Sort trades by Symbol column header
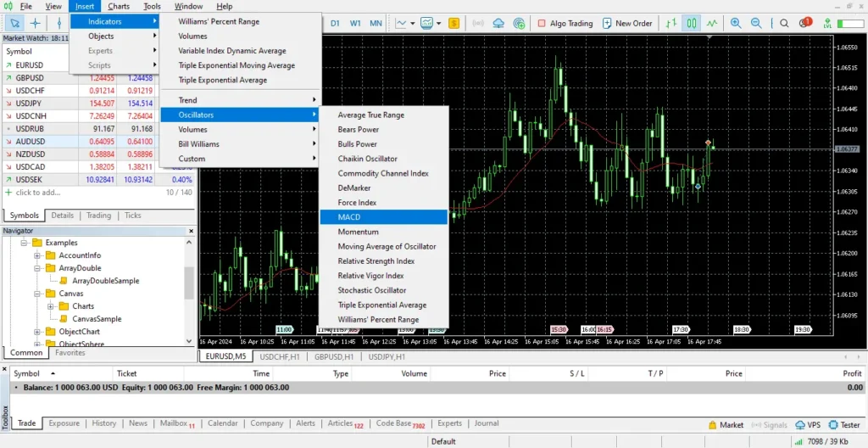868x448 pixels. tap(34, 373)
